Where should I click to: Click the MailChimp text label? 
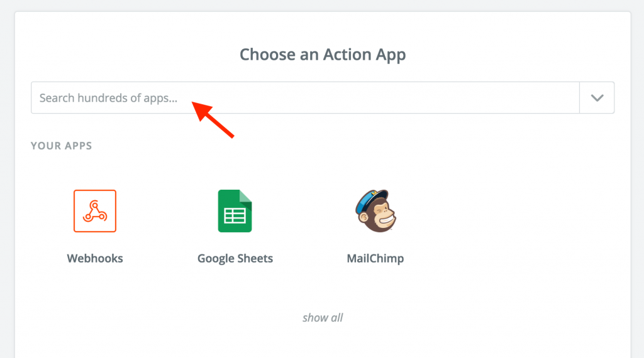pos(375,258)
